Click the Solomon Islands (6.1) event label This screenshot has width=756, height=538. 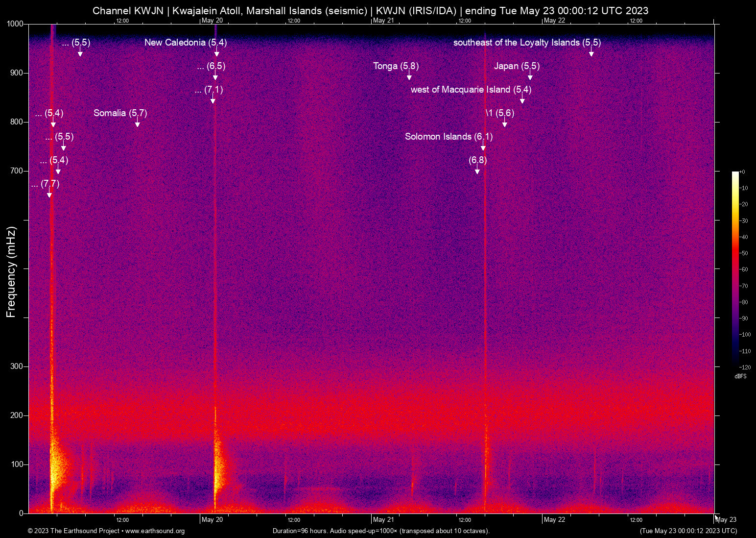449,137
